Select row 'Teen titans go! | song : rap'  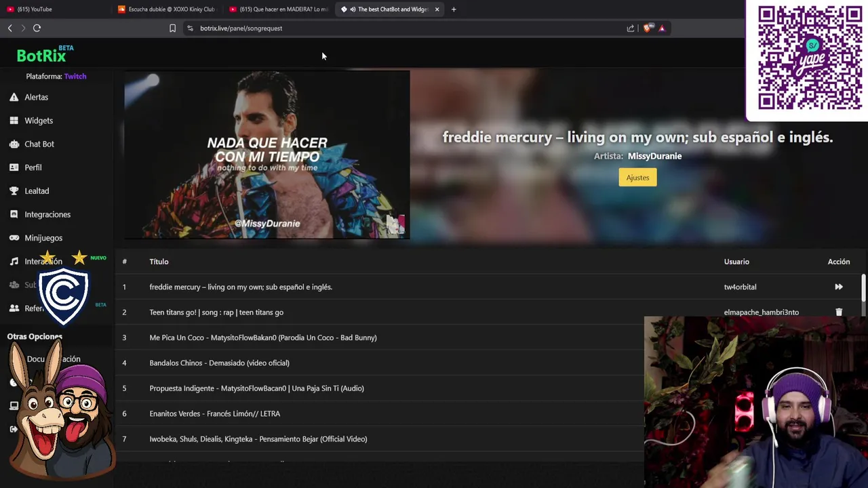pyautogui.click(x=216, y=312)
